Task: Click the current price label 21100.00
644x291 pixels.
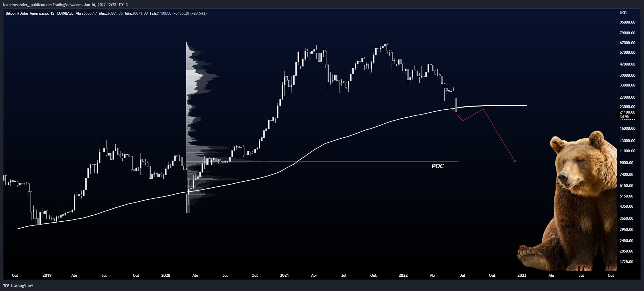Action: click(x=627, y=112)
